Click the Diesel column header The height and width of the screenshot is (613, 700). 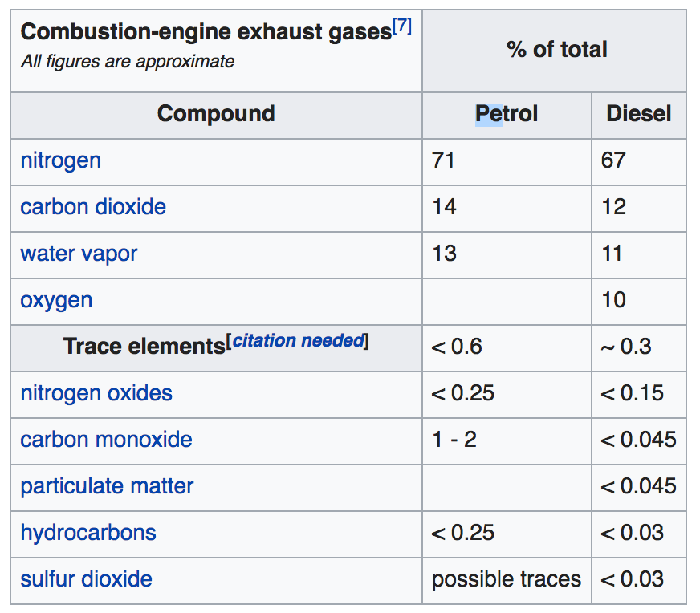click(638, 114)
